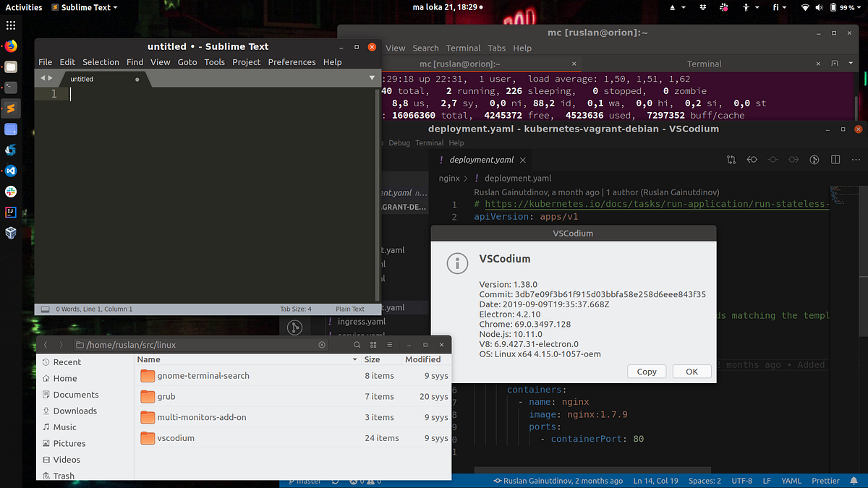868x488 pixels.
Task: Toggle the file manager list view menu icon
Action: (x=390, y=345)
